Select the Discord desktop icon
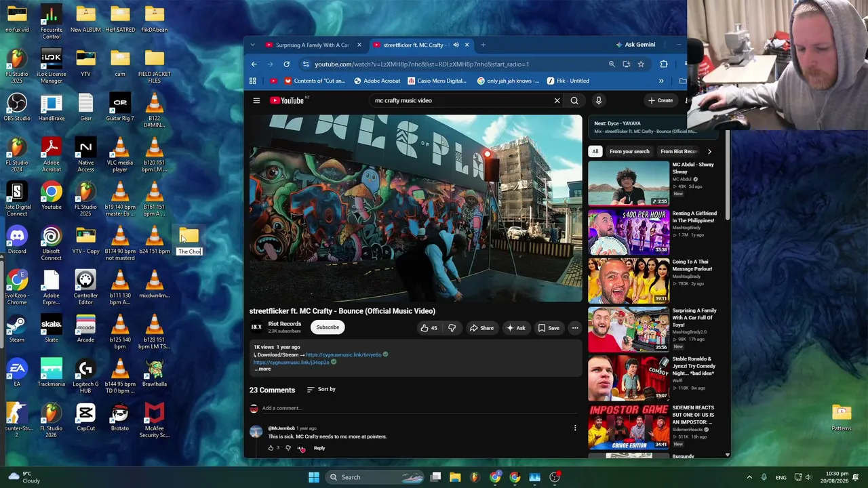 pyautogui.click(x=17, y=241)
